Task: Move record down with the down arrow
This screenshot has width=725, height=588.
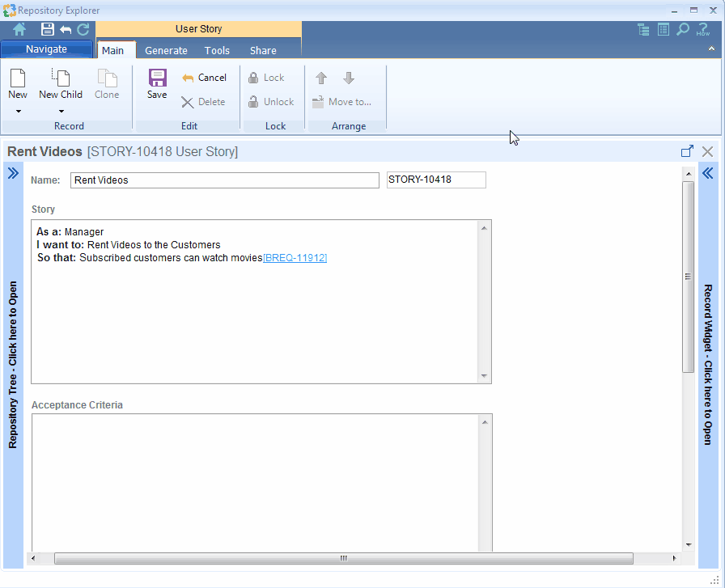Action: point(349,78)
